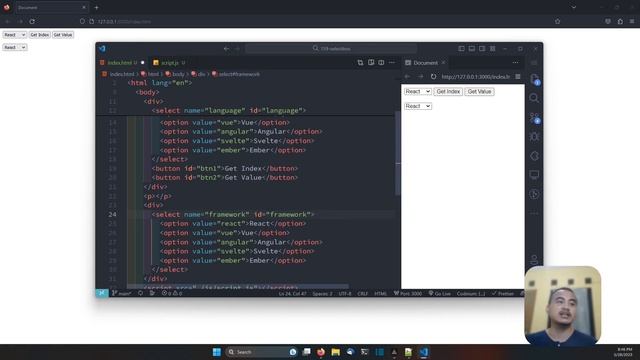Open the Run and Debug view in the activity bar
This screenshot has height=360, width=640.
point(534,137)
